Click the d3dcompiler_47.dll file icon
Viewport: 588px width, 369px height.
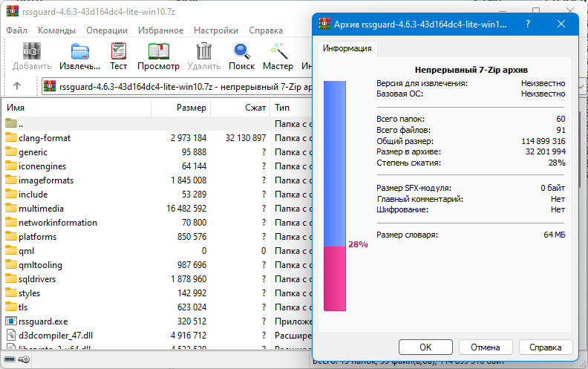[11, 336]
